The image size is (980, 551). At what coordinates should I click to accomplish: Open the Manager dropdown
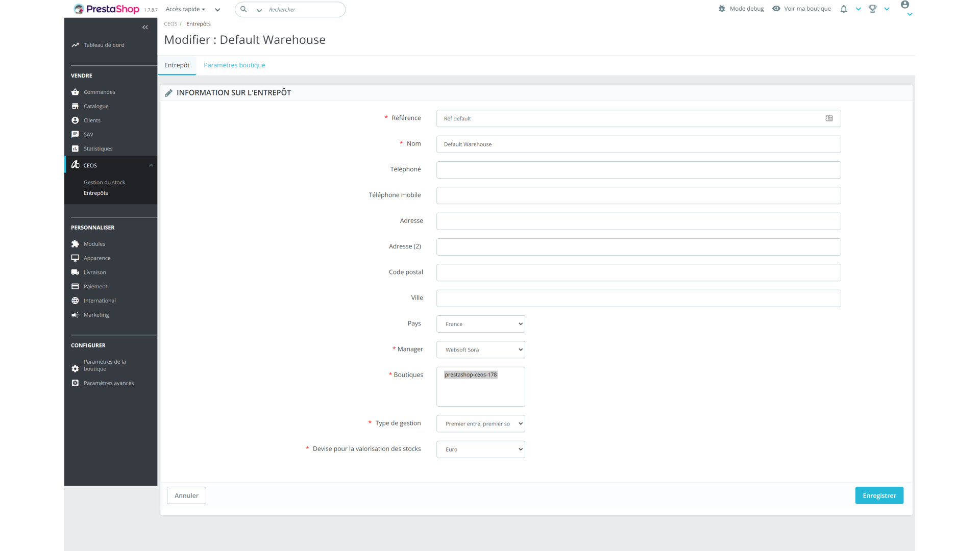(x=480, y=350)
